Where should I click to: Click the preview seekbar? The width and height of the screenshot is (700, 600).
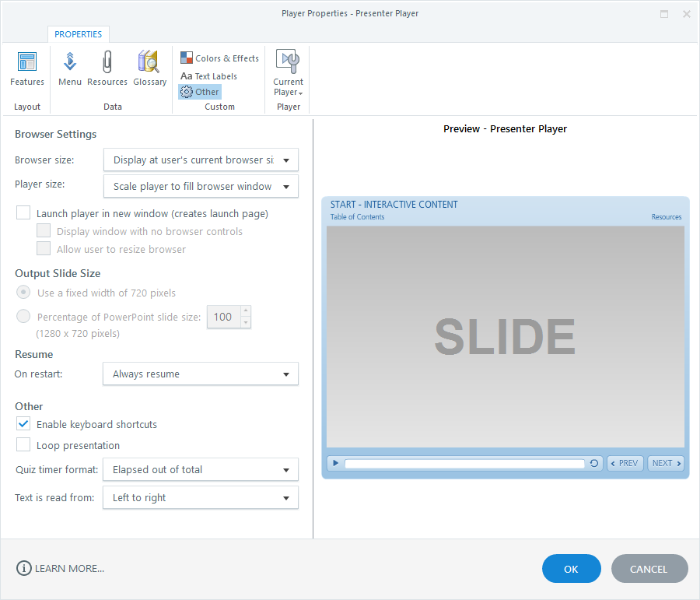(465, 463)
